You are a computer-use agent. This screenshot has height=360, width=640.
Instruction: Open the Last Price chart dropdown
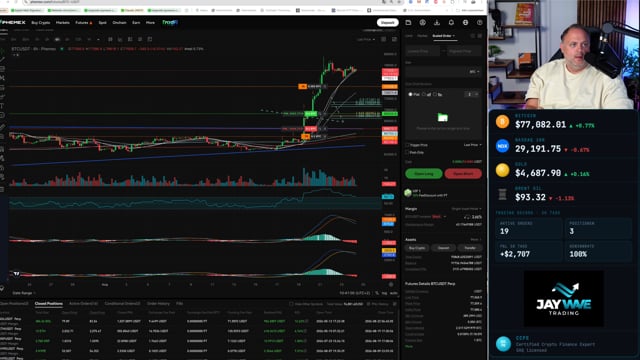point(366,40)
